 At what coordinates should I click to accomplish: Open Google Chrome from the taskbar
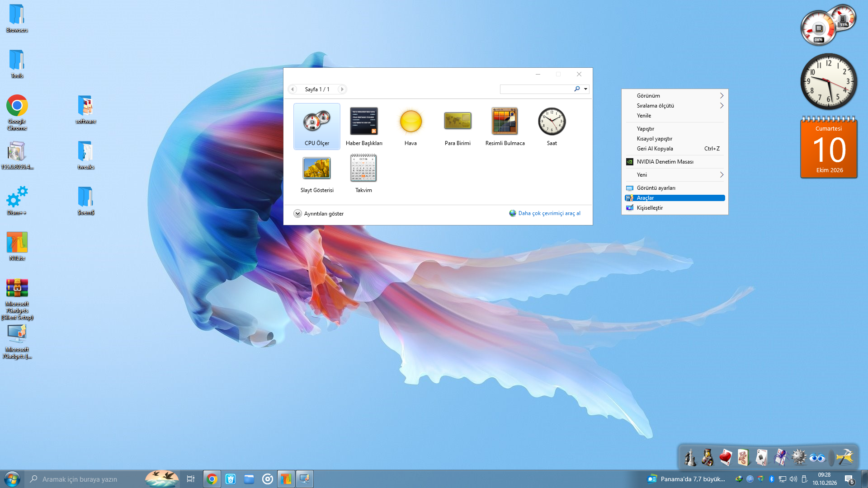pos(212,479)
